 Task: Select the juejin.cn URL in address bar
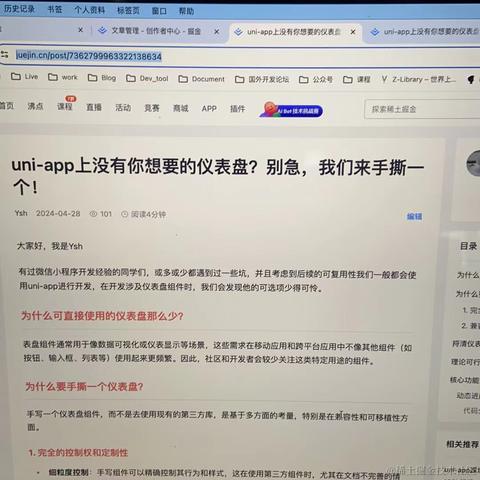tap(89, 56)
